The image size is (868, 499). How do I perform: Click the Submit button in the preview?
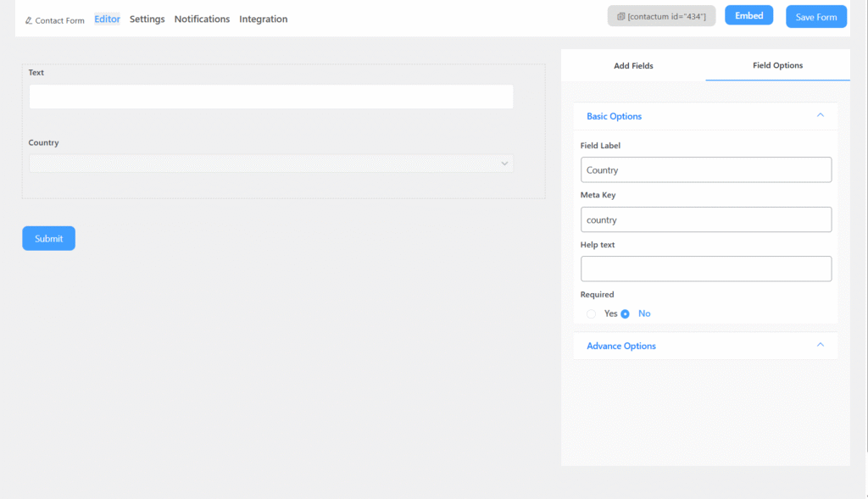click(48, 239)
